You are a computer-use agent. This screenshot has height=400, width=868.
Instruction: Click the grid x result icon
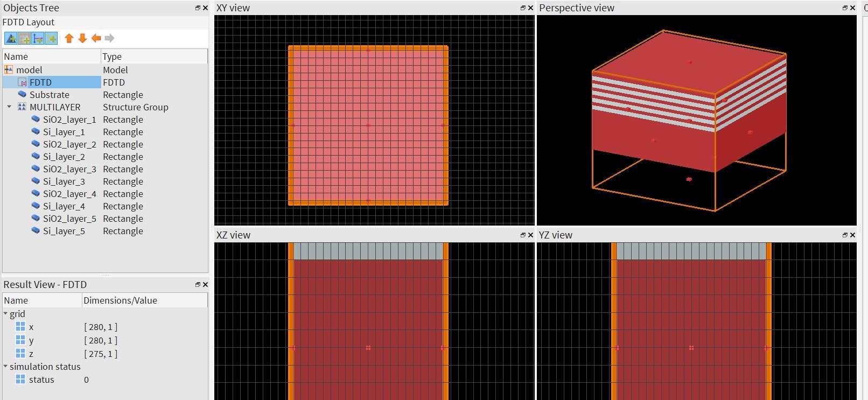pyautogui.click(x=20, y=327)
